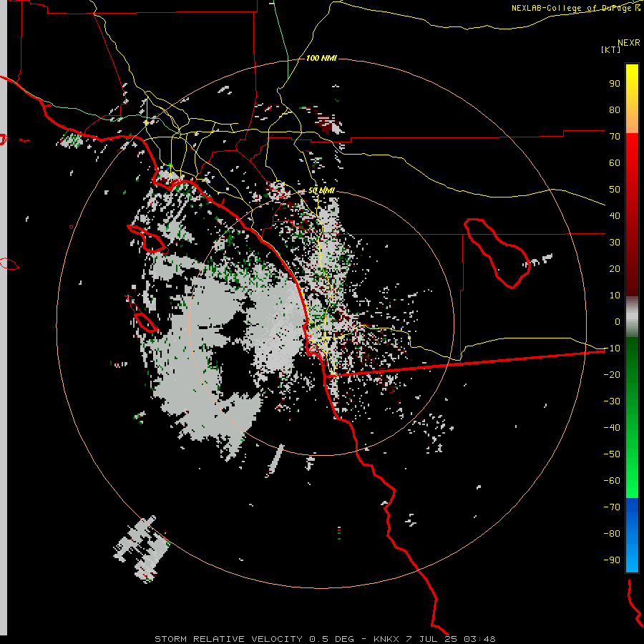Click the -20 value on the velocity scale
This screenshot has width=644, height=644.
coord(612,374)
